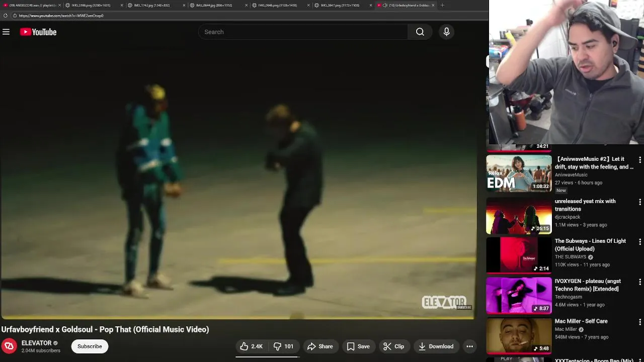Dislike the video with the thumbs-down button
The height and width of the screenshot is (362, 644).
tap(284, 346)
